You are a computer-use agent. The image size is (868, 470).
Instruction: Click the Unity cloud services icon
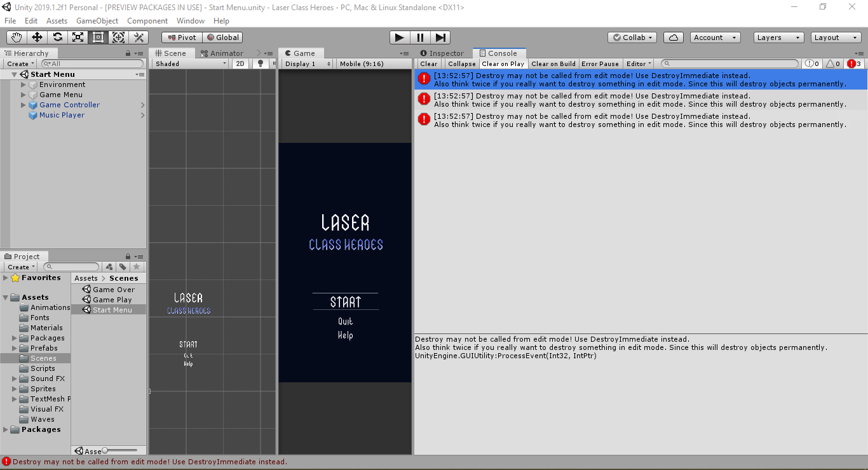coord(673,37)
